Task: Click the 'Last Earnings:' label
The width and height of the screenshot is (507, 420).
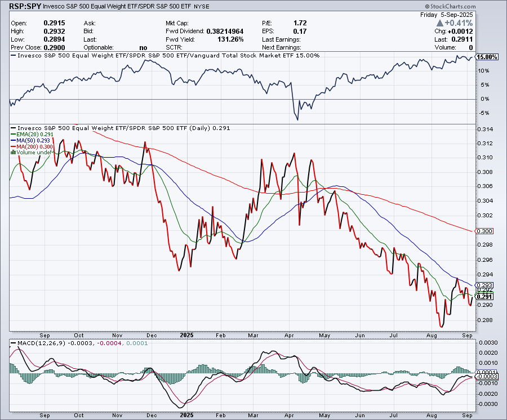Action: point(281,39)
